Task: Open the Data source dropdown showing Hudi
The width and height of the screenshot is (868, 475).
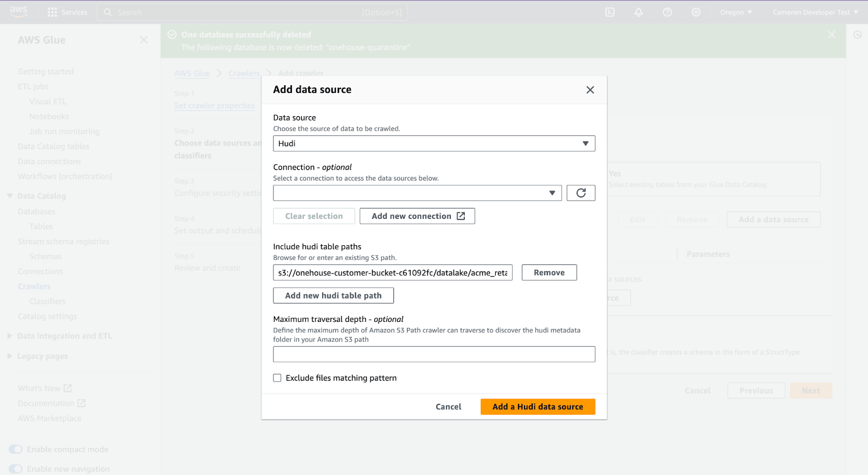Action: point(434,143)
